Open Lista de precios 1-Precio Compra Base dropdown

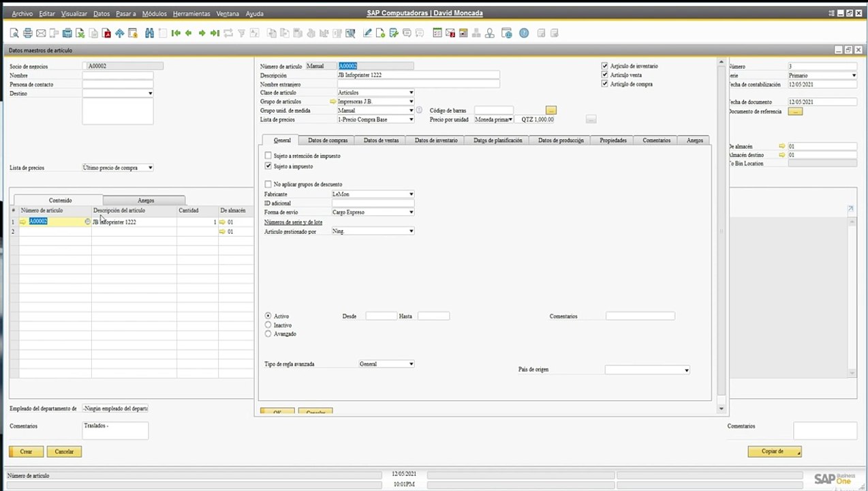tap(411, 119)
